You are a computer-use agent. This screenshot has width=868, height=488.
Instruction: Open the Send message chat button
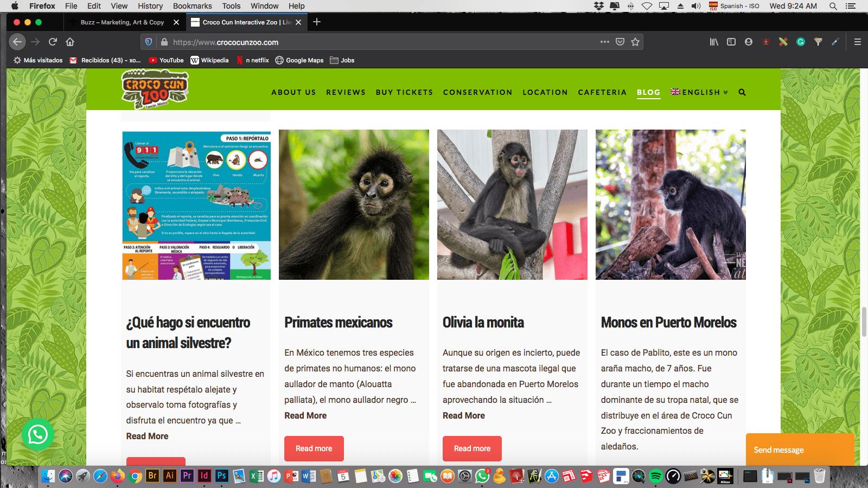point(800,450)
